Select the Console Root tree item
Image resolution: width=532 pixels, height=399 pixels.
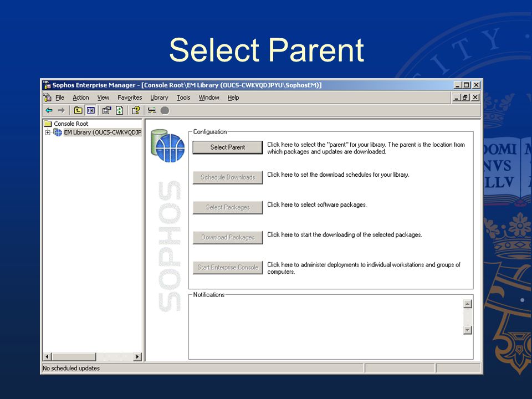pos(71,124)
